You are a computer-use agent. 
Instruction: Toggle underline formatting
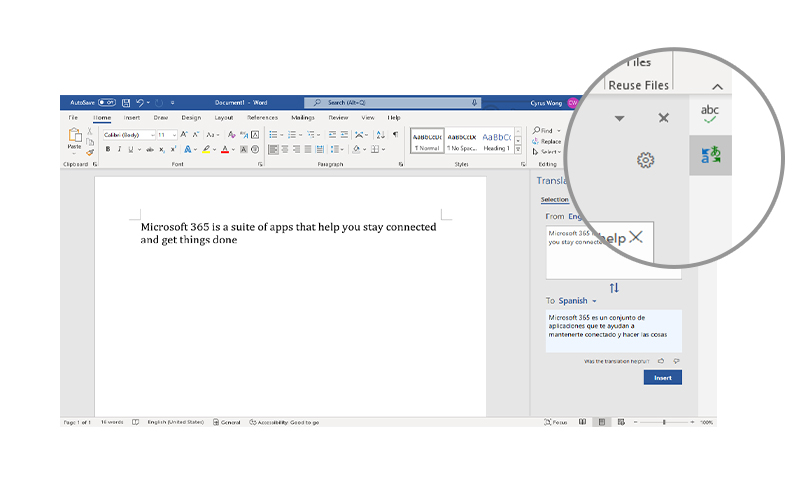131,149
